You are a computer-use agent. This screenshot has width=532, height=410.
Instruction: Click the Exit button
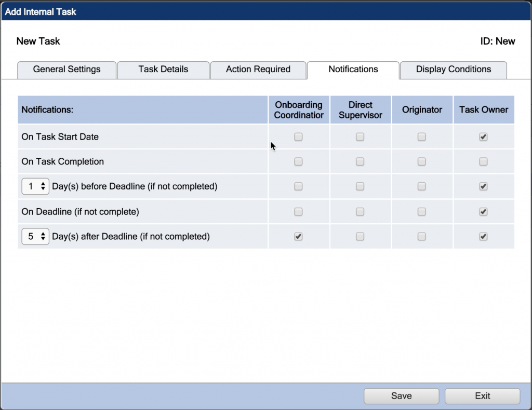[482, 395]
